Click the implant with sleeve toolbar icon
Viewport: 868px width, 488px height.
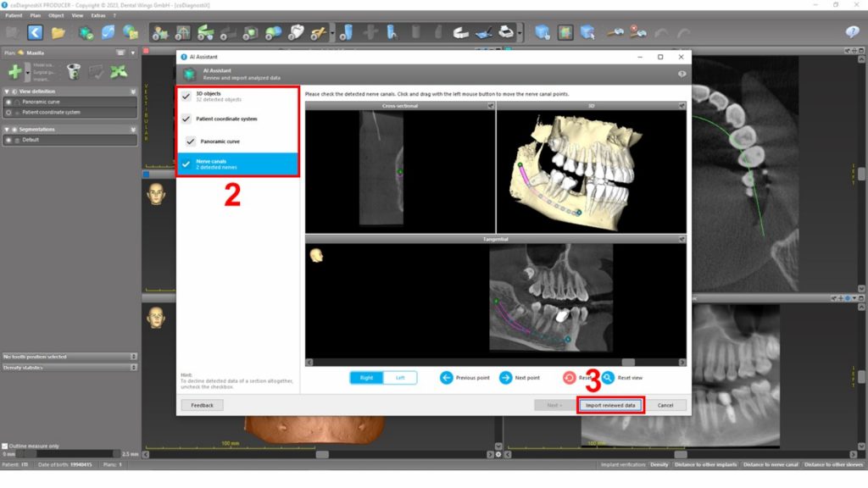392,33
